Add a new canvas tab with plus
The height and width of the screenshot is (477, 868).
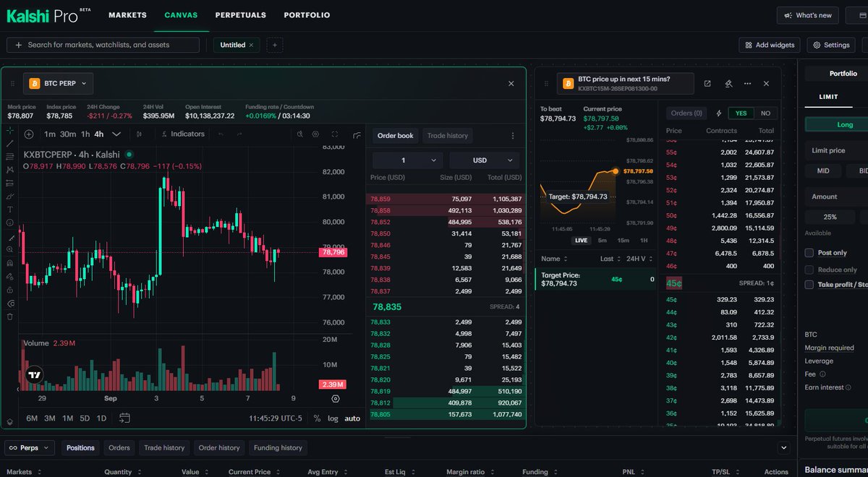pos(274,45)
